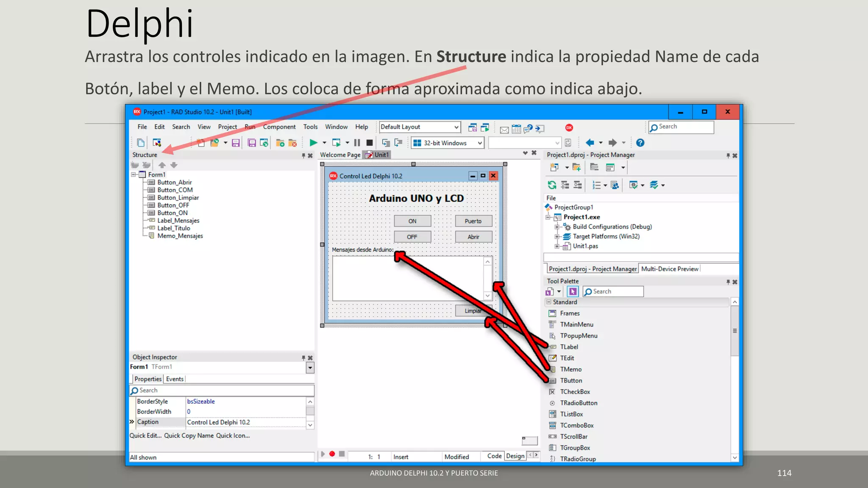
Task: Switch to the Welcome Page tab
Action: point(340,155)
